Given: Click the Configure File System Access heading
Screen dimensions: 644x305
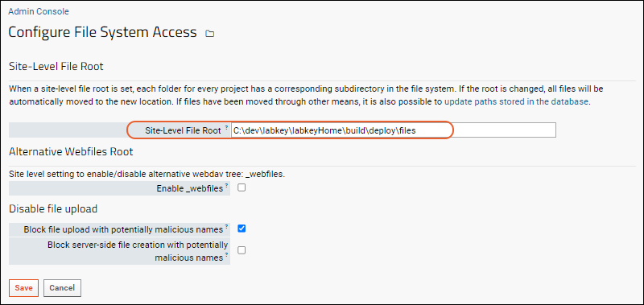Looking at the screenshot, I should (103, 32).
